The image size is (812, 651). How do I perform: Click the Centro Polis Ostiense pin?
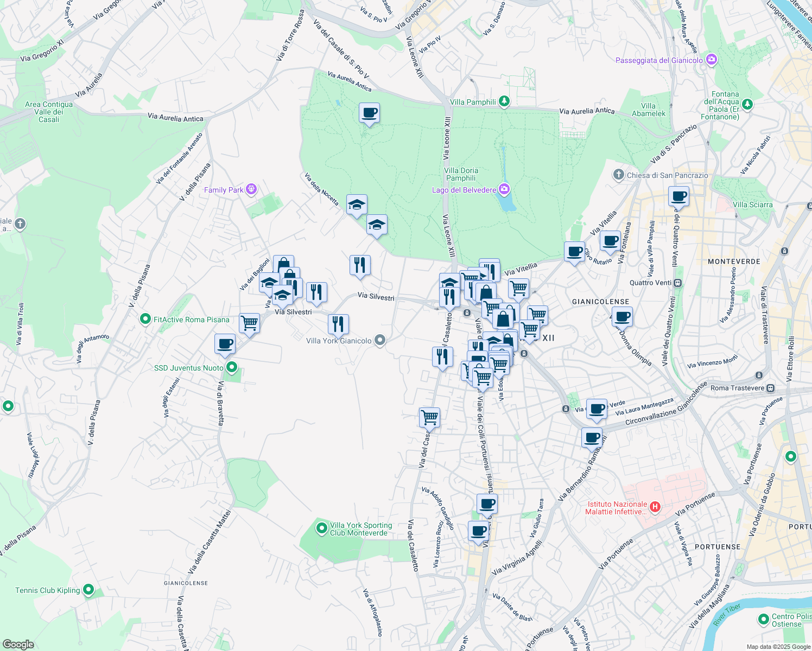pos(764,619)
